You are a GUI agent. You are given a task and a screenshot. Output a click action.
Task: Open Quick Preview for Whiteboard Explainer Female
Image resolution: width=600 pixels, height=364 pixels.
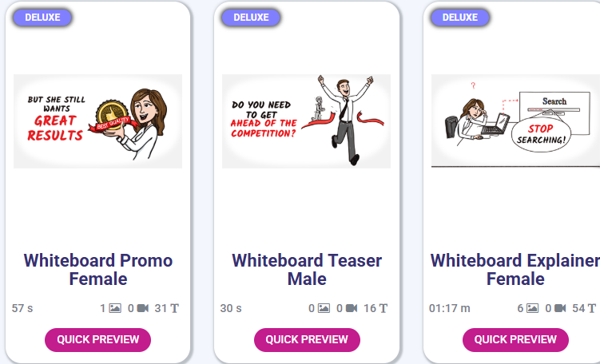(515, 339)
